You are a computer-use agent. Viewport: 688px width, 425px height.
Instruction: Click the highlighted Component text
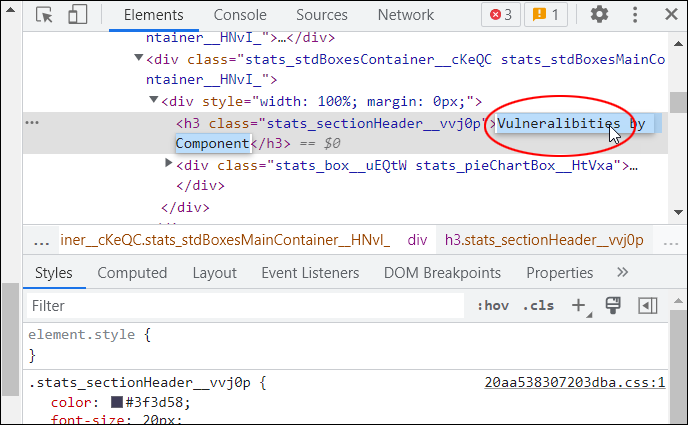213,143
